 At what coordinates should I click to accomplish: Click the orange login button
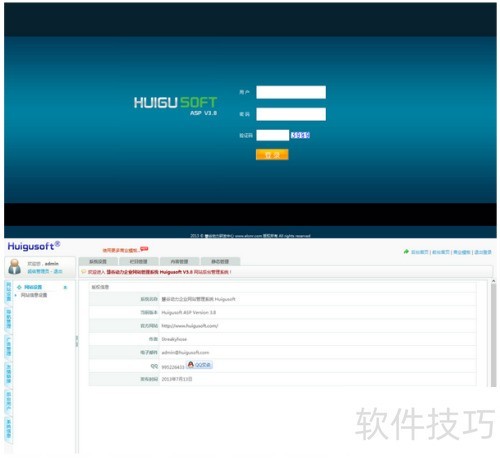coord(272,155)
